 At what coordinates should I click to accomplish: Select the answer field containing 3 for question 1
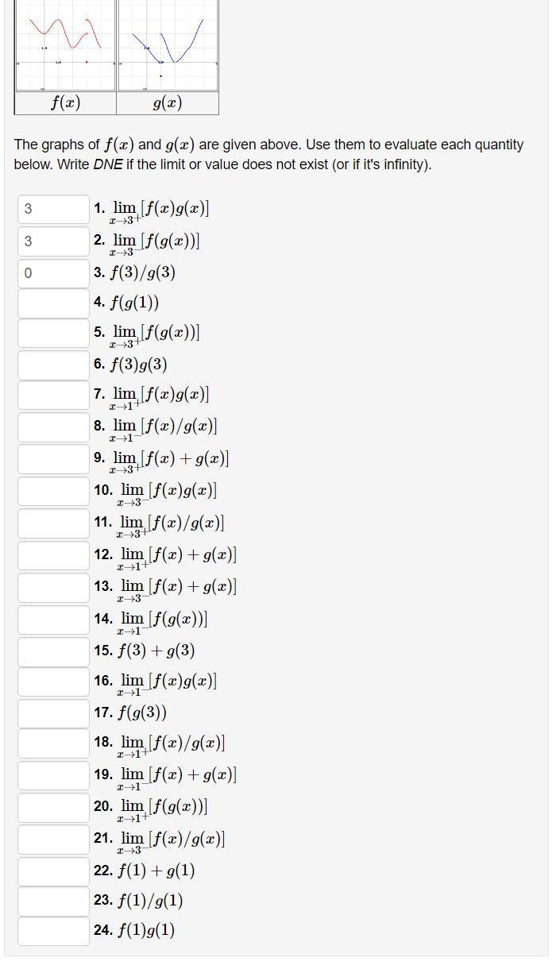[x=52, y=209]
